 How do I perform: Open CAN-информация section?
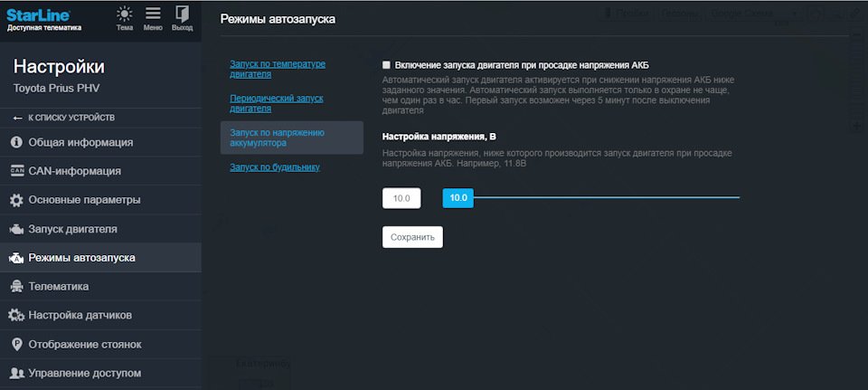click(100, 171)
